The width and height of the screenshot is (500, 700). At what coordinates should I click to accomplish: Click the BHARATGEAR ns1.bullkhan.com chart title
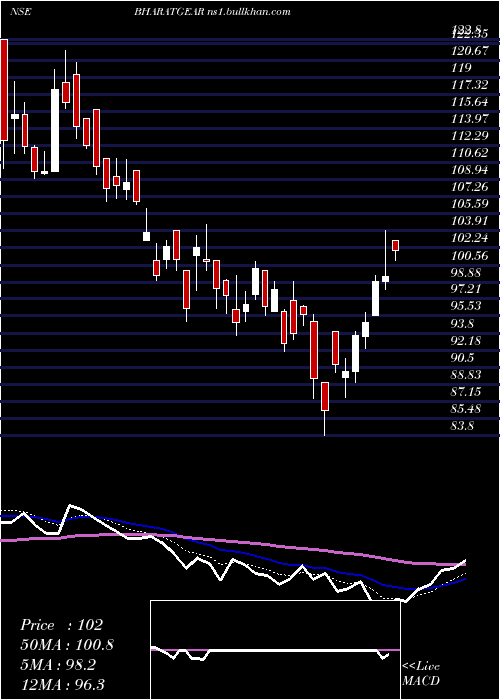(212, 12)
